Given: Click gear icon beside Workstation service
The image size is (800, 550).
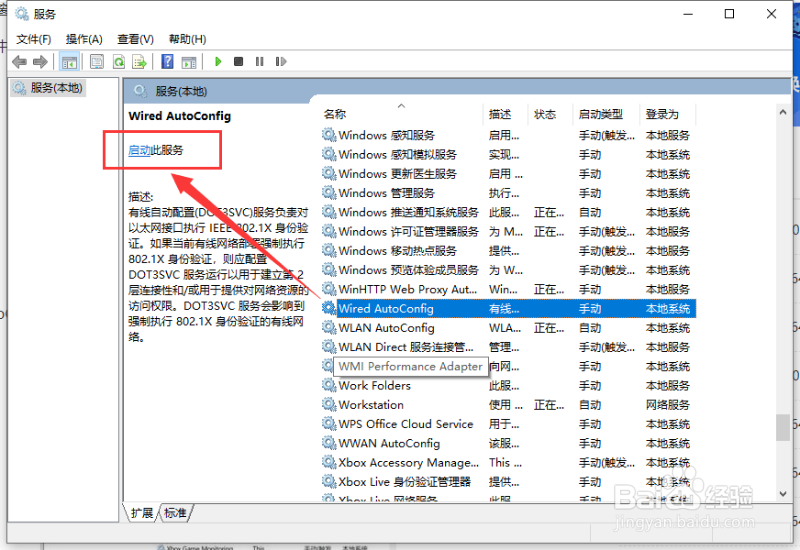Looking at the screenshot, I should click(329, 405).
